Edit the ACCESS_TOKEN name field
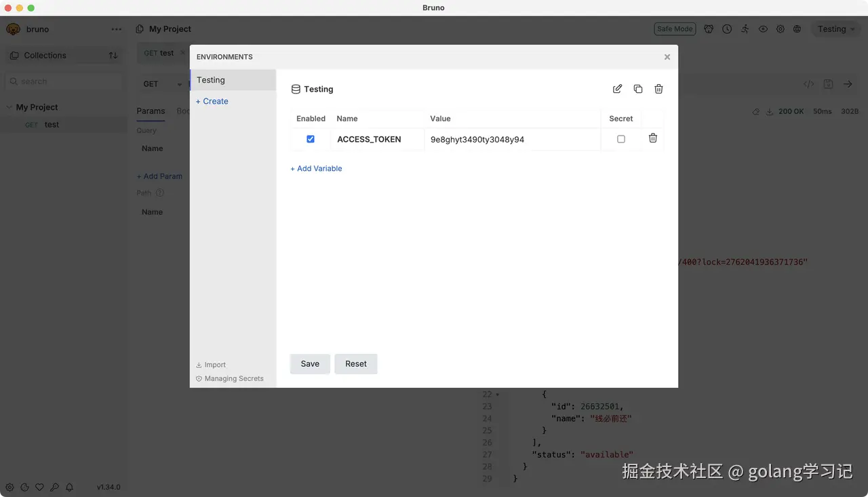 (x=378, y=139)
